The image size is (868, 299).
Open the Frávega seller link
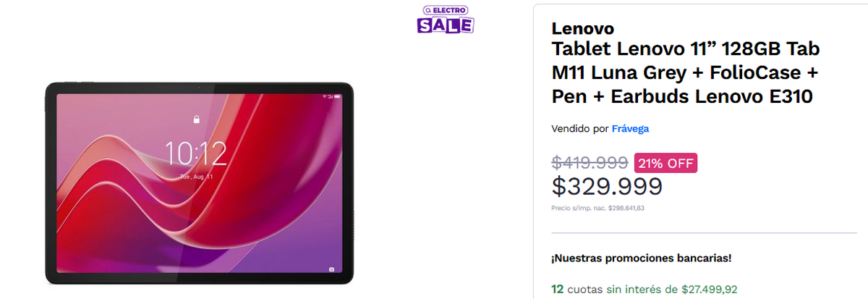point(630,129)
